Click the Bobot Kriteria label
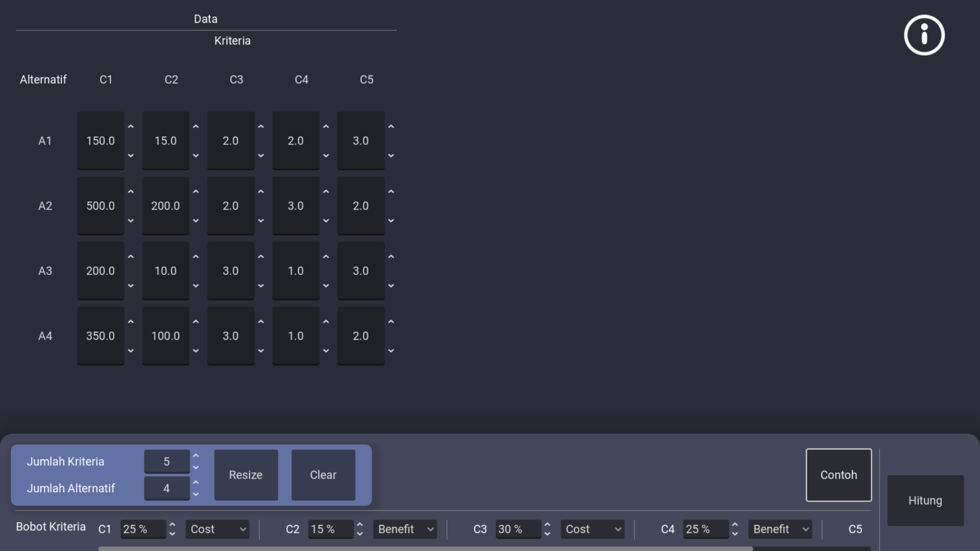 51,527
